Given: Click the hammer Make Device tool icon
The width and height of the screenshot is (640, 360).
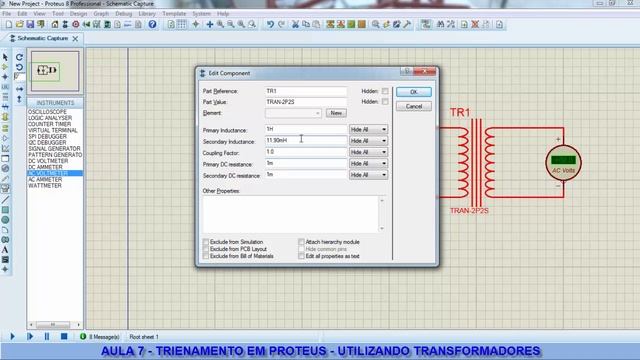Looking at the screenshot, I should (x=407, y=24).
